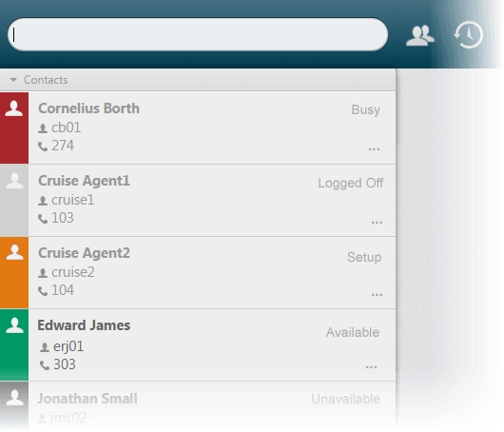Open the contacts group icon
This screenshot has width=504, height=432.
[420, 35]
